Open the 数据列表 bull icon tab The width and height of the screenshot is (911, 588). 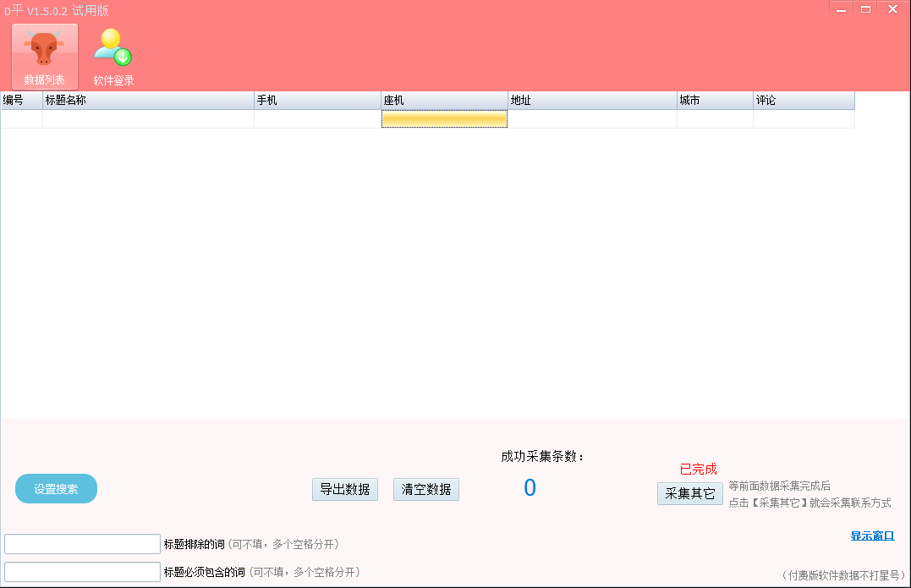click(45, 57)
